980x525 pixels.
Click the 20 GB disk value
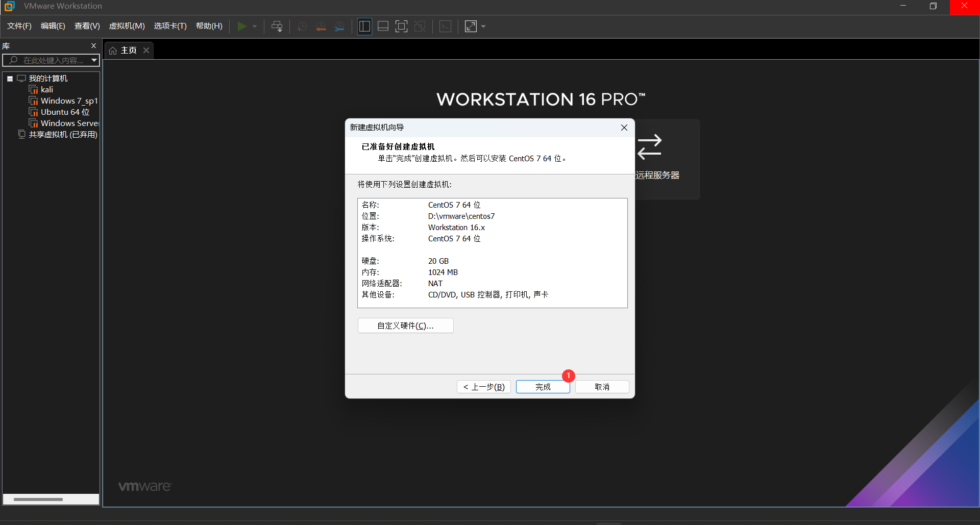tap(438, 261)
